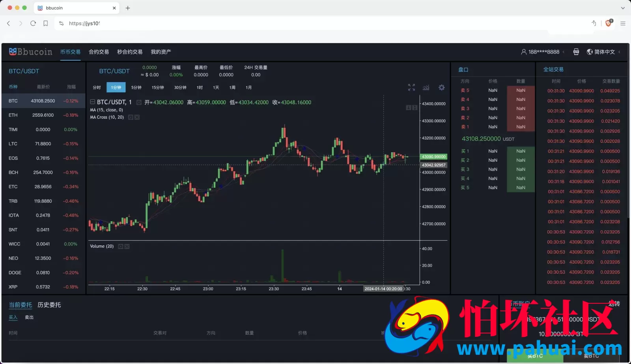Open BTC/USDT series settings icon
The image size is (631, 364).
tap(139, 103)
